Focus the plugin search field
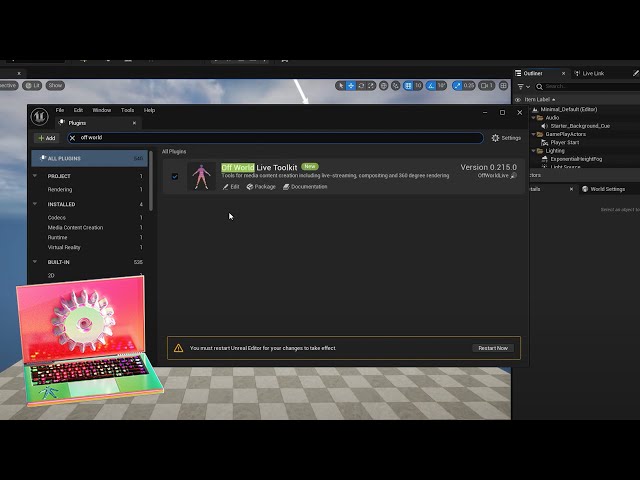Image resolution: width=640 pixels, height=480 pixels. 276,138
